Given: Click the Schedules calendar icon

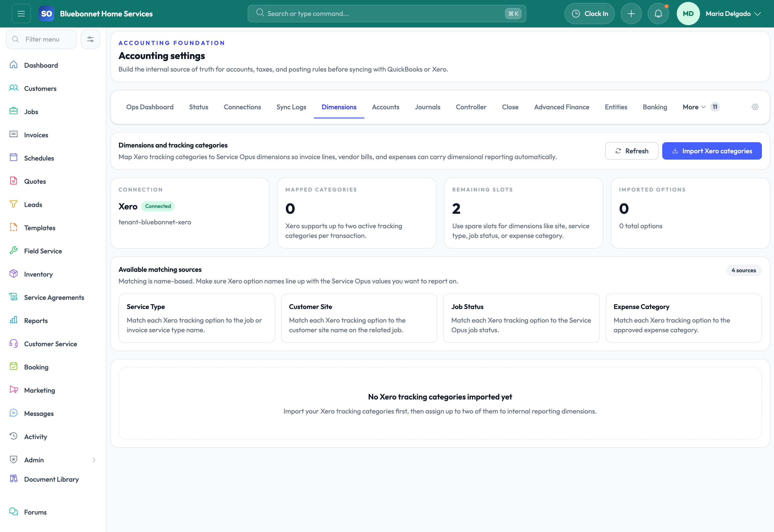Looking at the screenshot, I should click(14, 158).
